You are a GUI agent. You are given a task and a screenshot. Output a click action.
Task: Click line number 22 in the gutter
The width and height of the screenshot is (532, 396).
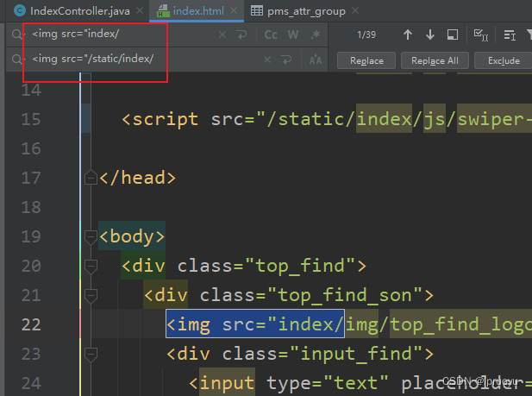pyautogui.click(x=31, y=324)
